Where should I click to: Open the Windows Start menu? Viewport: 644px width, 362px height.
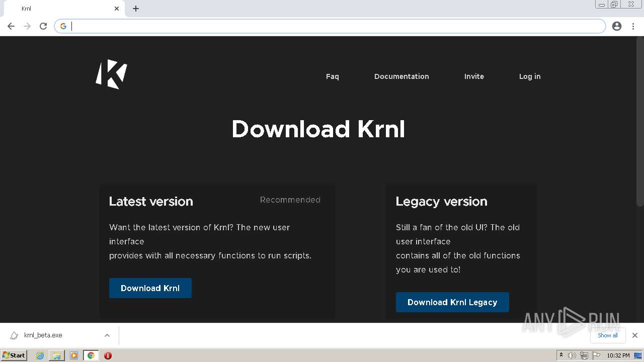(x=14, y=355)
